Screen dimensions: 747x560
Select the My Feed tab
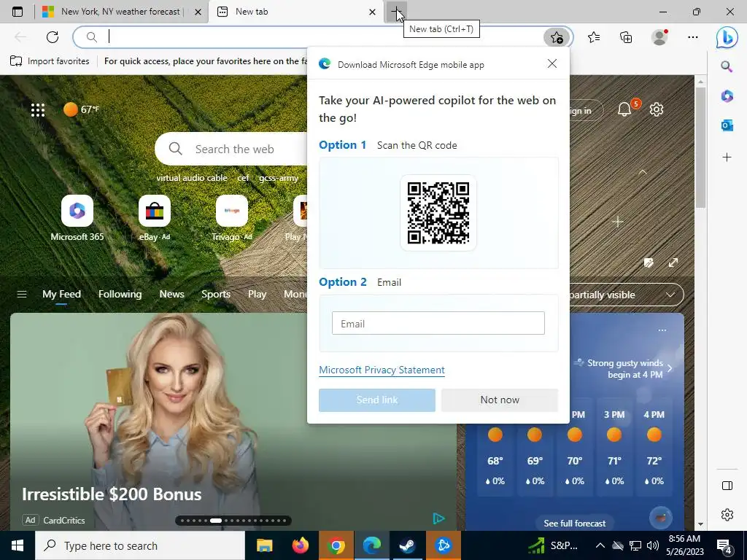click(x=61, y=295)
